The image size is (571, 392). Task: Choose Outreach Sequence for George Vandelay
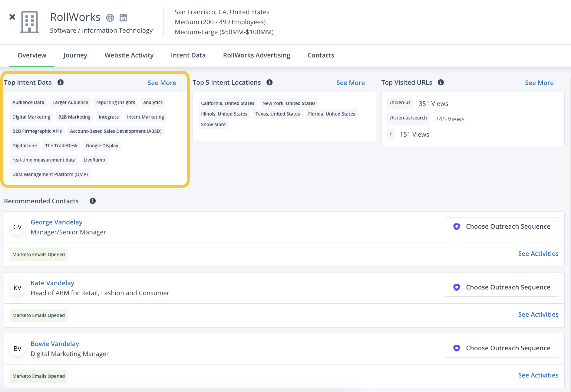click(x=502, y=227)
